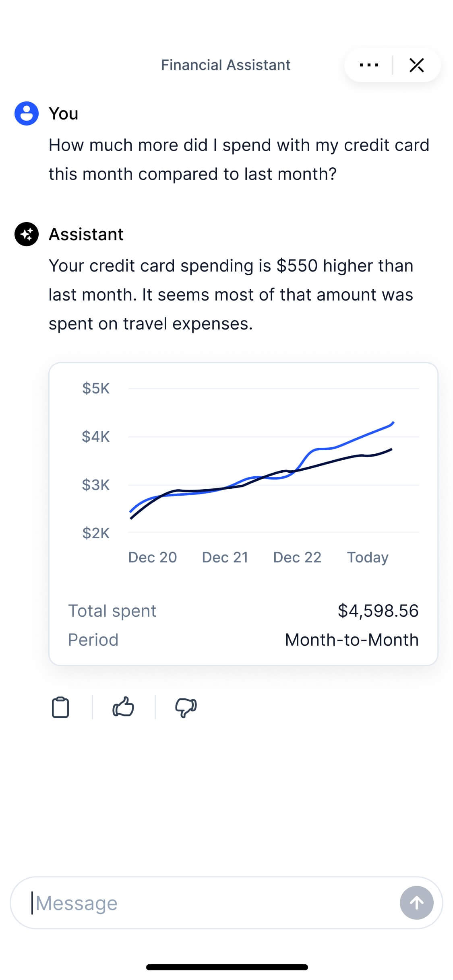Select the Dec 21 axis label

[x=225, y=557]
